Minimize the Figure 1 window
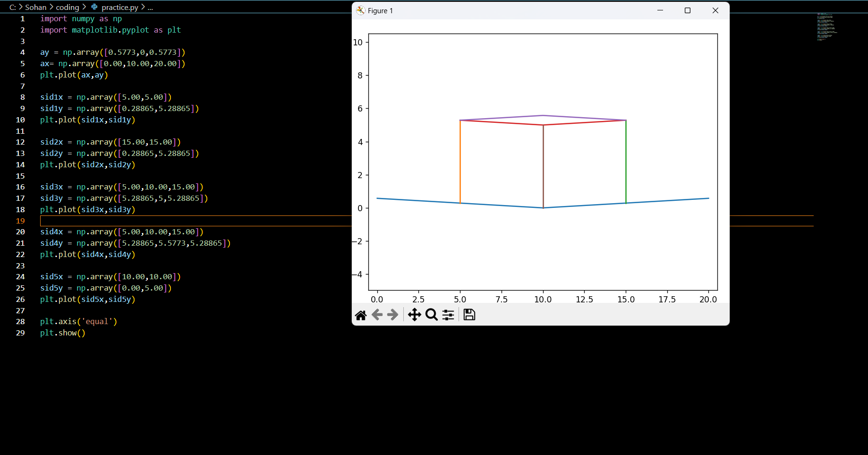 tap(660, 10)
